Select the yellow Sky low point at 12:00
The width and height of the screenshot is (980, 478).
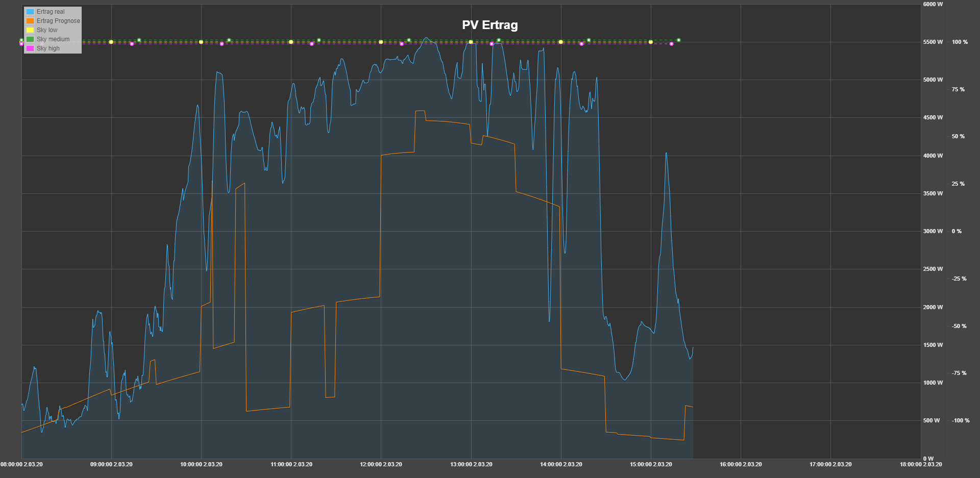[x=381, y=42]
